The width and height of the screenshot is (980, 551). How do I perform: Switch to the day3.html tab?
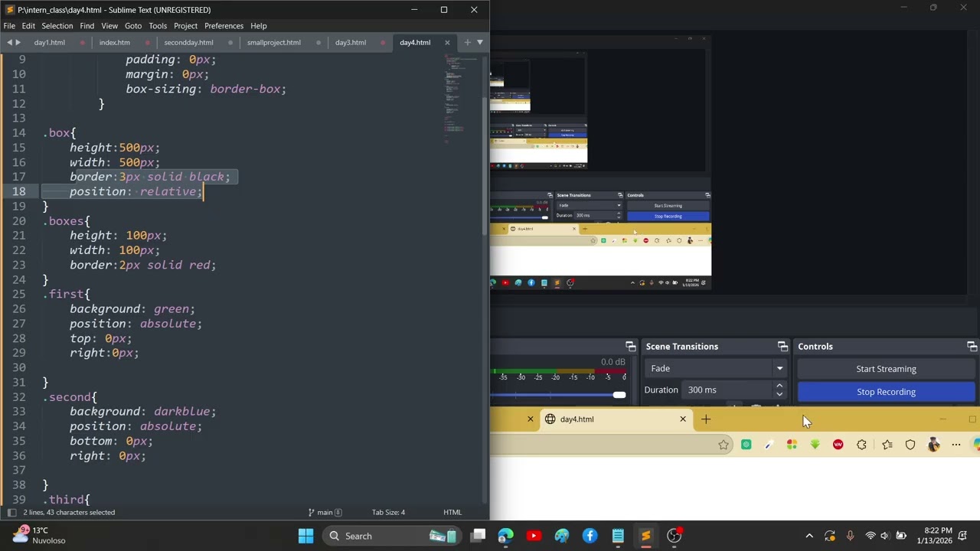coord(351,42)
